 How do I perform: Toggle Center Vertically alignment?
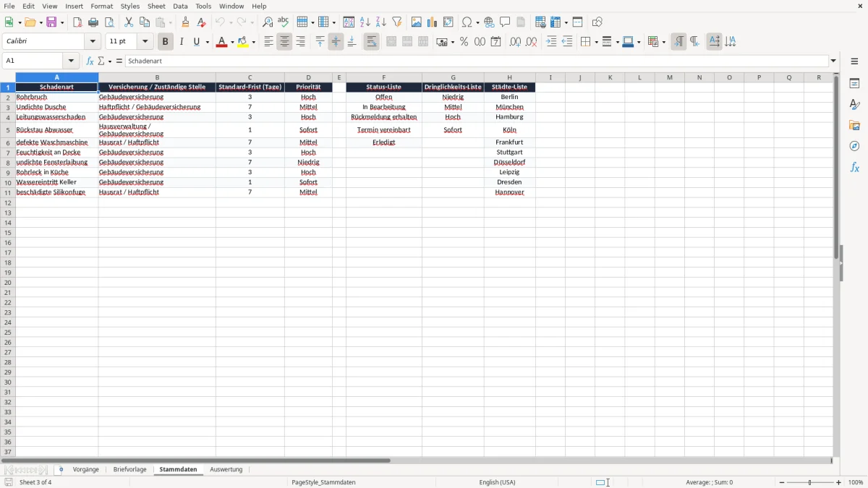(x=336, y=42)
